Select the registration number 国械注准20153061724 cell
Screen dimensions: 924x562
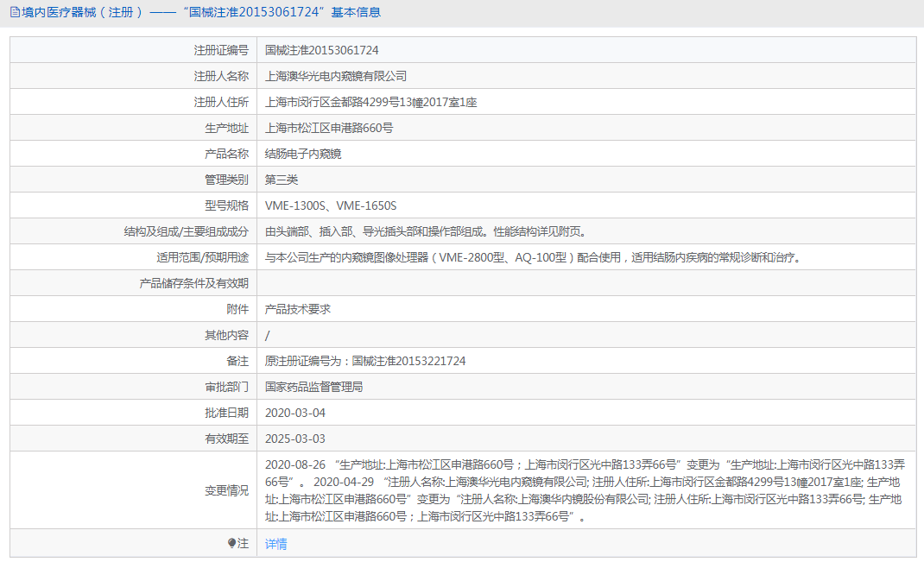pyautogui.click(x=320, y=49)
